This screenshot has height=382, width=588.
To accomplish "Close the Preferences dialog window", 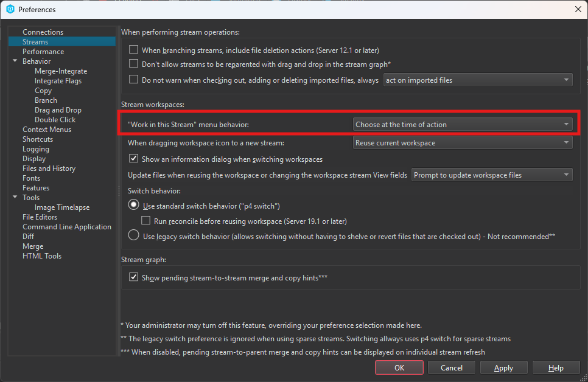I will pos(577,9).
